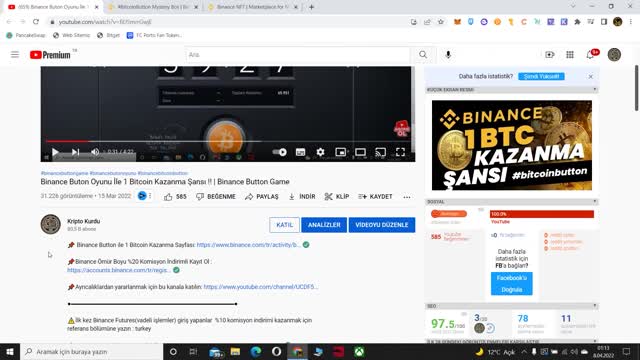Image resolution: width=640 pixels, height=360 pixels.
Task: Open player settings gear
Action: click(x=320, y=152)
